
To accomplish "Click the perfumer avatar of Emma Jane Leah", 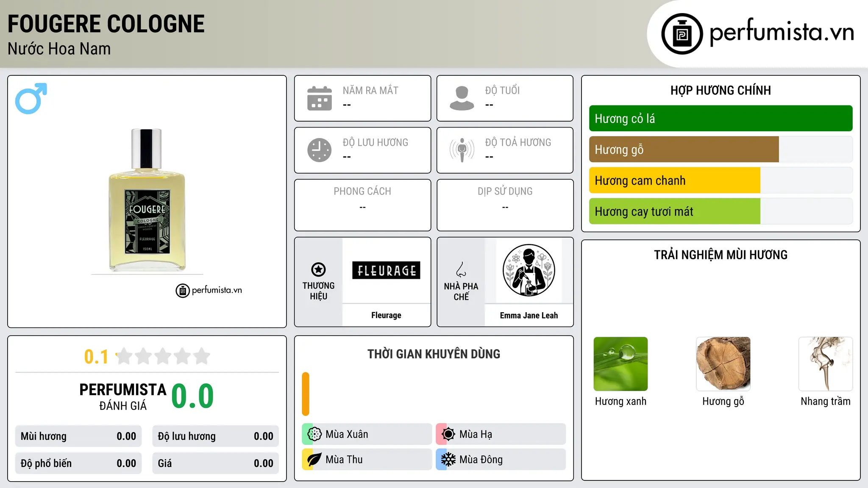I will tap(529, 270).
